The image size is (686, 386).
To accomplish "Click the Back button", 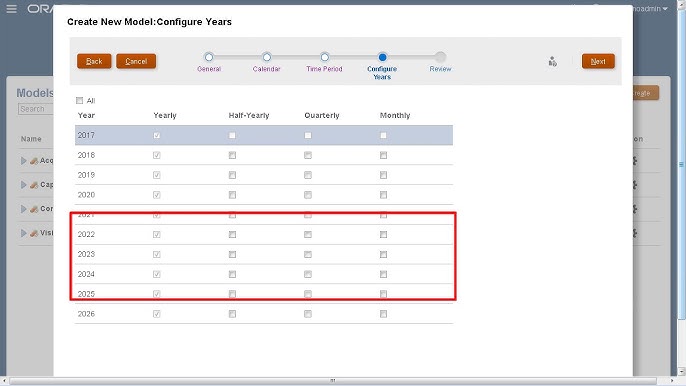I will coord(94,61).
